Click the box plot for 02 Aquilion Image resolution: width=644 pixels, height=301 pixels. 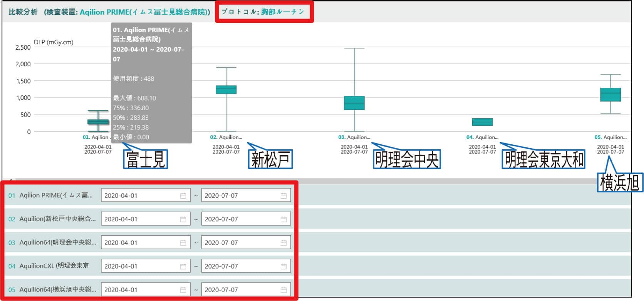[x=226, y=90]
